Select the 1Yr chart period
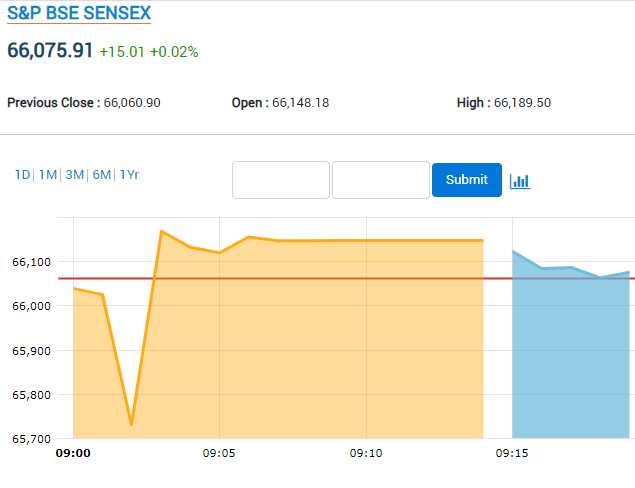 129,175
